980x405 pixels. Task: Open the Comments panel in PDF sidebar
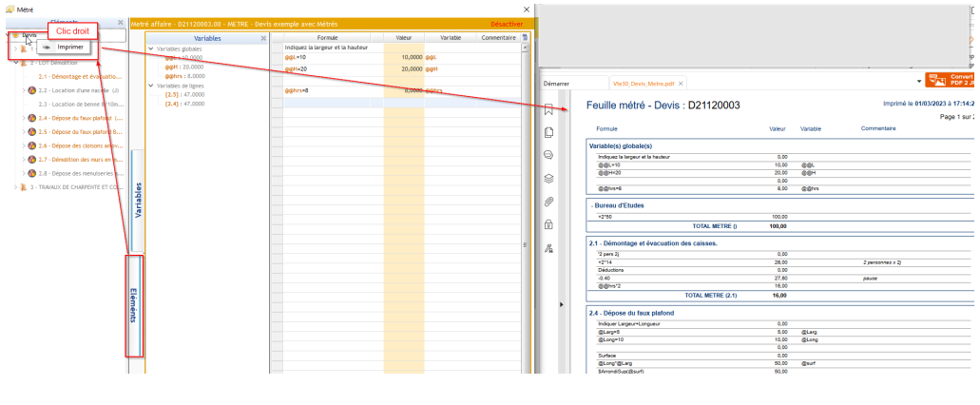[x=548, y=155]
